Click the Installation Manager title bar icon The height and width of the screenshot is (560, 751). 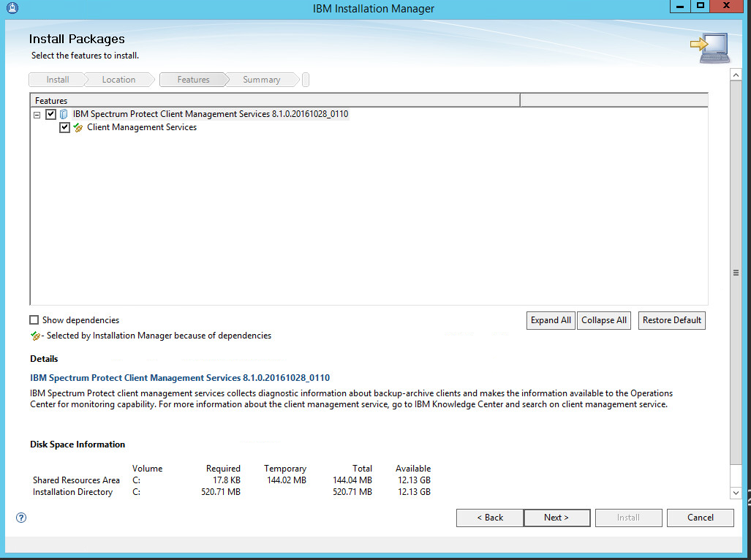coord(8,8)
